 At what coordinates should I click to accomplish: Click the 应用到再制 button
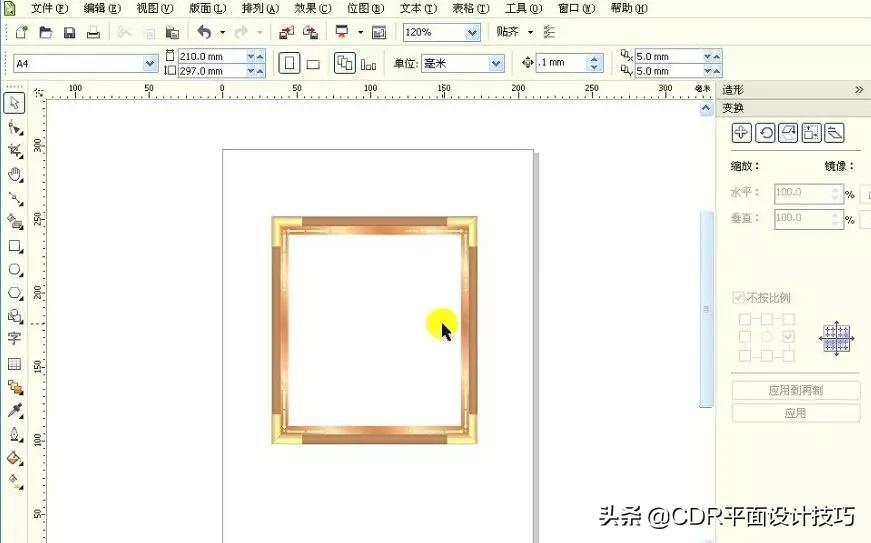pyautogui.click(x=795, y=390)
